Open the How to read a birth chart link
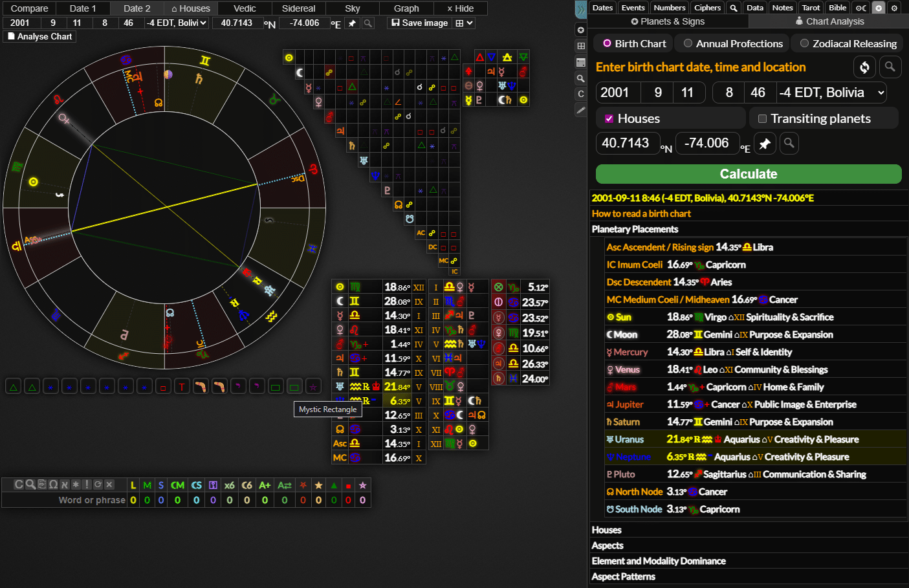 (x=641, y=213)
